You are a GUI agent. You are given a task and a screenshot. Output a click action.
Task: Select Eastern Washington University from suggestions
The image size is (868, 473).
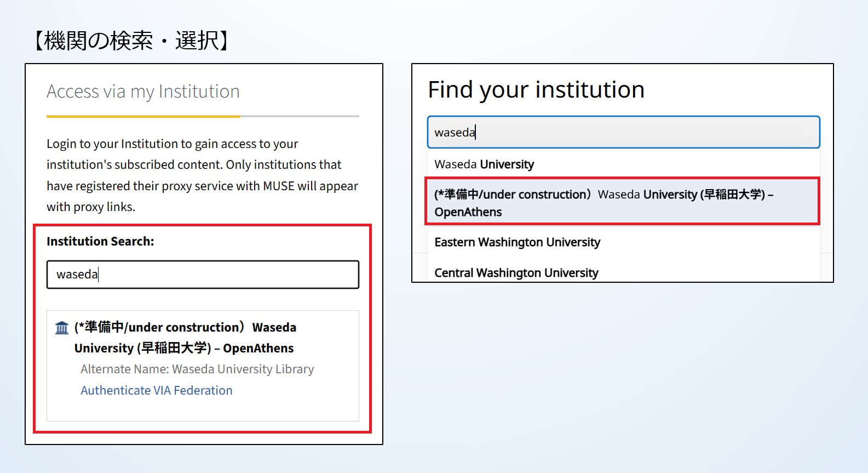517,242
